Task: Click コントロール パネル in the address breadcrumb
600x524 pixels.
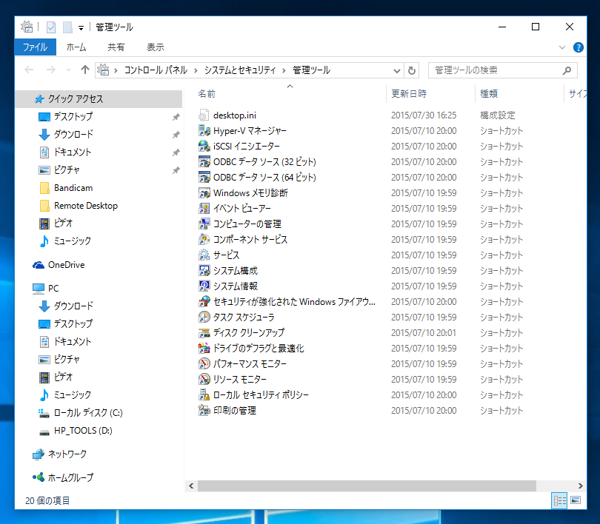Action: pyautogui.click(x=156, y=70)
